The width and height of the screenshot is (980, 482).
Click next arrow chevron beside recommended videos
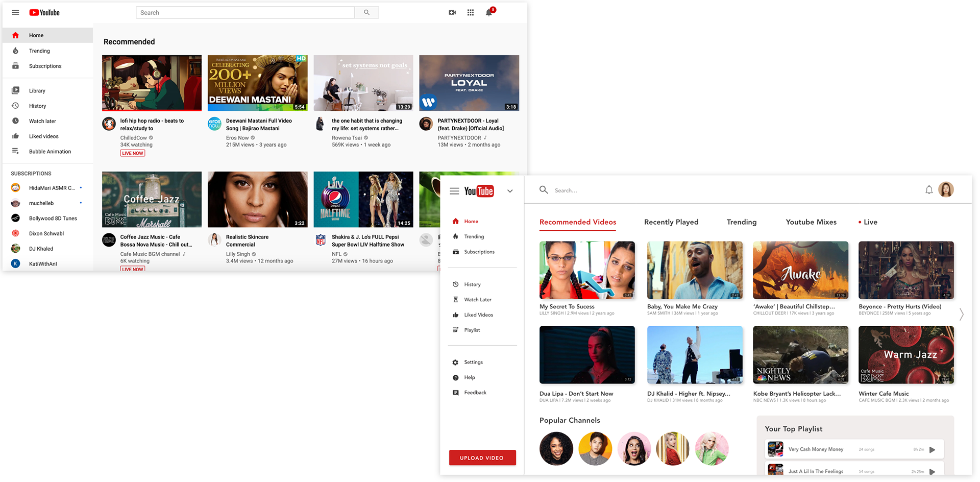(961, 315)
